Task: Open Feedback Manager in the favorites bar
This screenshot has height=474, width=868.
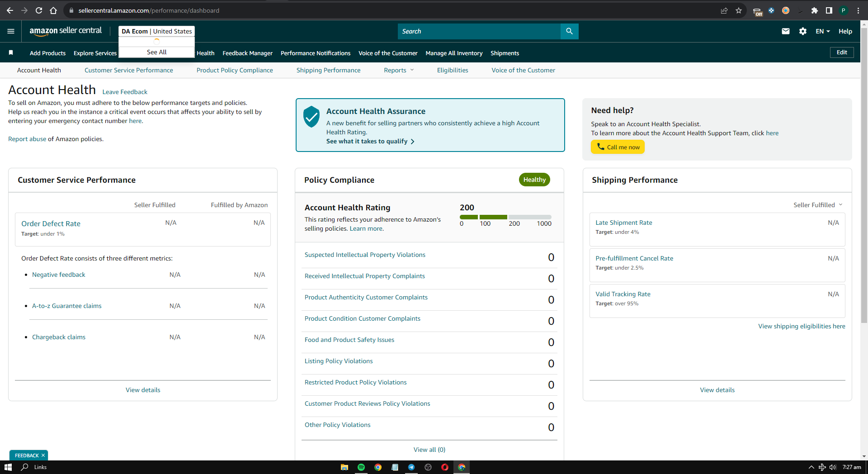Action: click(x=248, y=53)
